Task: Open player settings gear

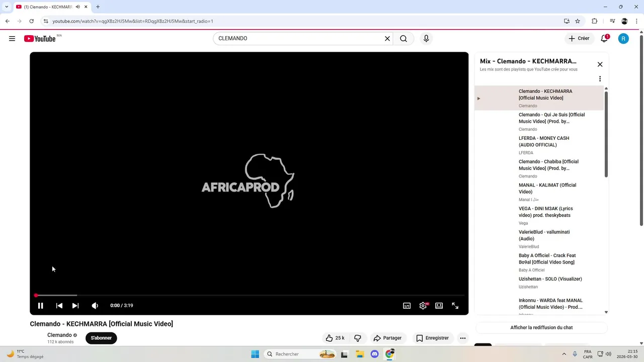Action: pyautogui.click(x=423, y=306)
